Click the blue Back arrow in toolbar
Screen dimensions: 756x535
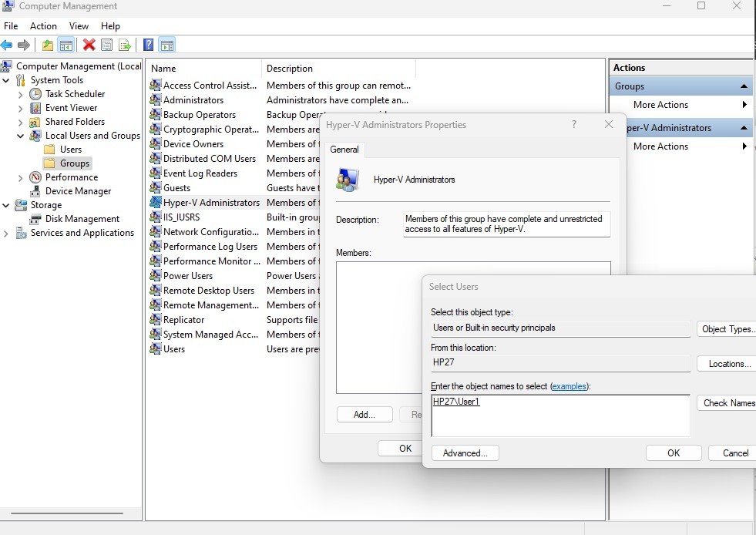7,45
